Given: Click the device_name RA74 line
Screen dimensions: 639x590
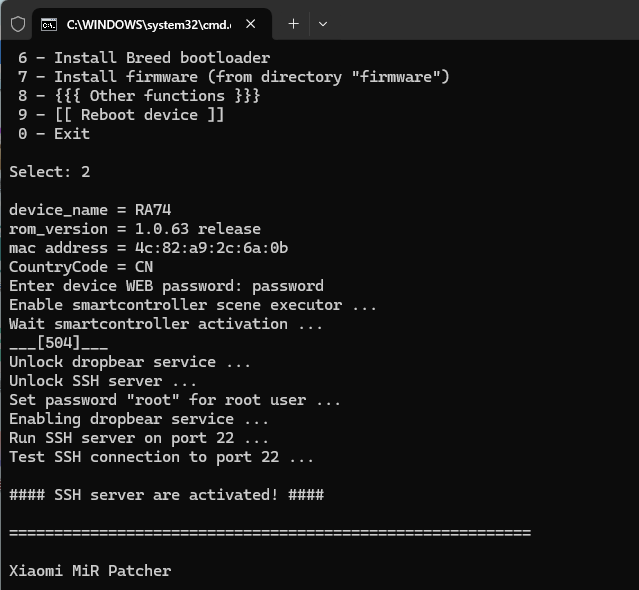Looking at the screenshot, I should (x=90, y=210).
